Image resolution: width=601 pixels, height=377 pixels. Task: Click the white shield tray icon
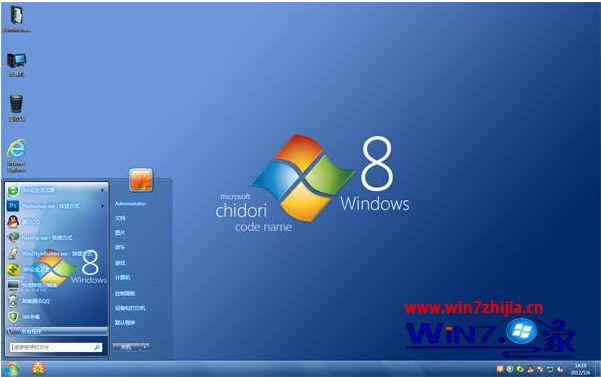click(x=510, y=369)
